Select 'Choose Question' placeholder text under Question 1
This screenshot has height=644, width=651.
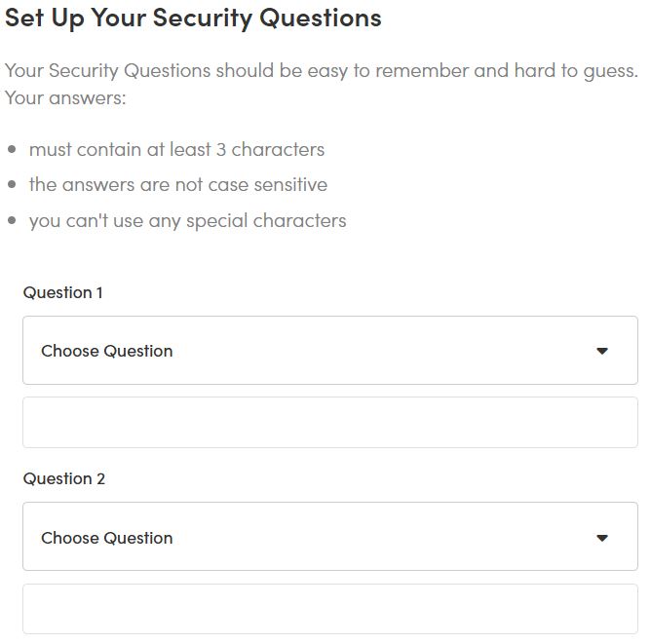click(x=107, y=351)
